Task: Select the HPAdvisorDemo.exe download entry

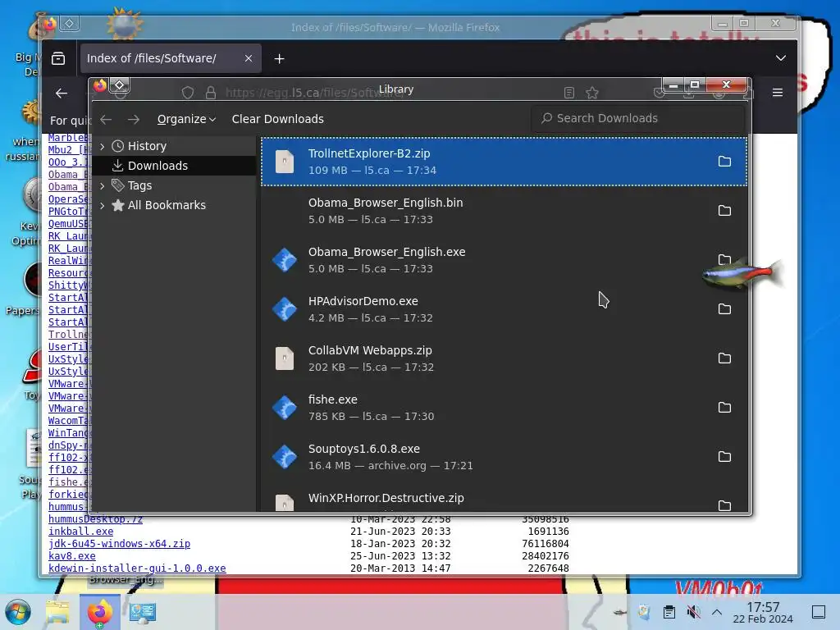Action: [x=504, y=309]
